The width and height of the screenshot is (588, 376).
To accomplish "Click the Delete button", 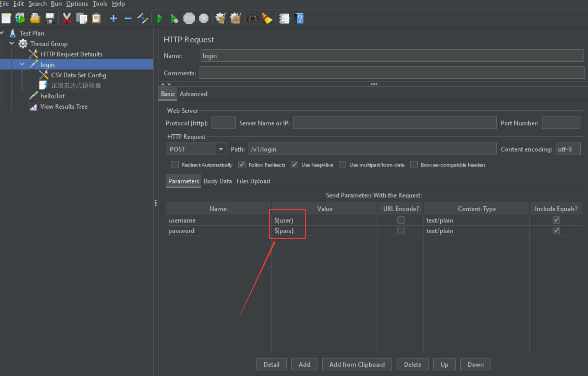I will pos(413,364).
